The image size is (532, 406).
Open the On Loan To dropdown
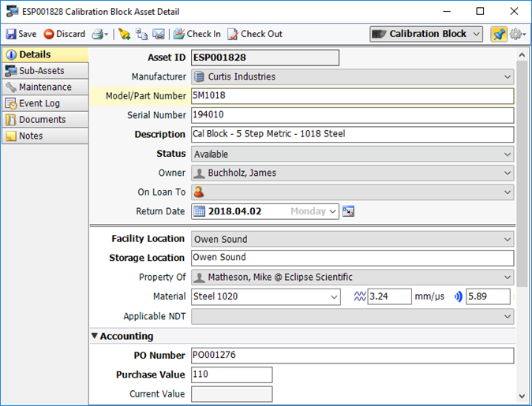tap(353, 192)
